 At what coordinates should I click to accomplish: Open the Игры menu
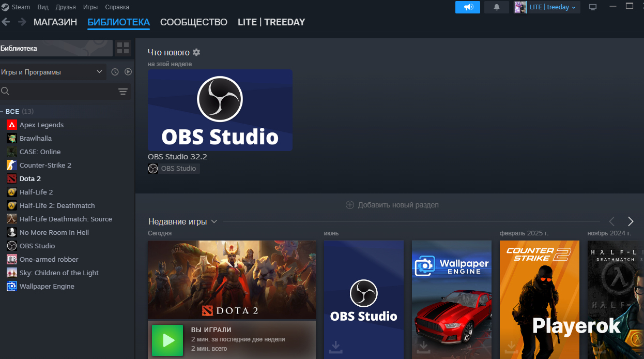[x=90, y=7]
